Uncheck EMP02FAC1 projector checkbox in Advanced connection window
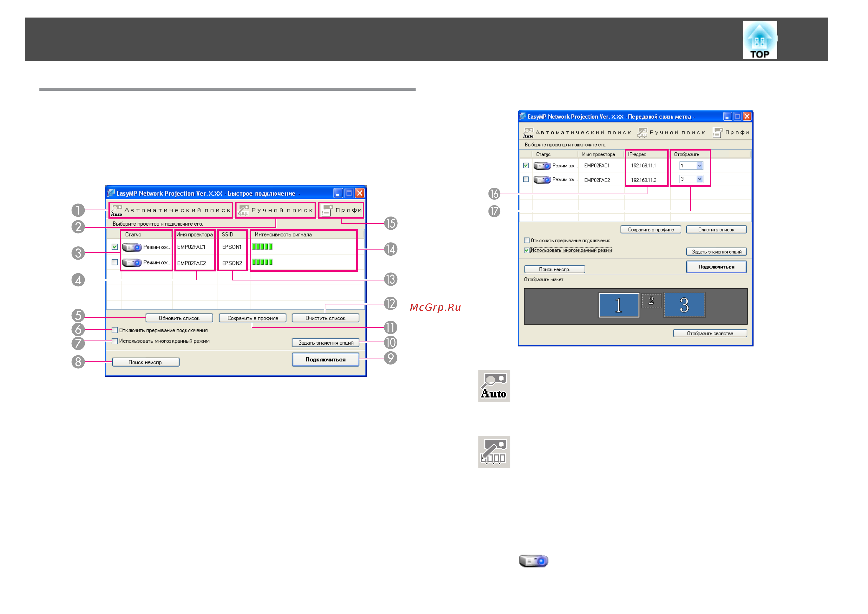Viewport: 868px width, 614px height. pos(526,165)
